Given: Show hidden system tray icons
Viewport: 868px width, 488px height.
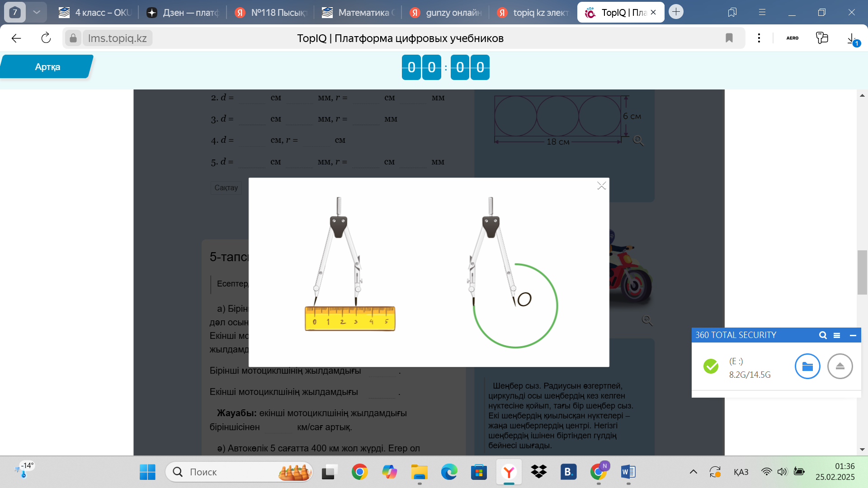Looking at the screenshot, I should click(693, 472).
